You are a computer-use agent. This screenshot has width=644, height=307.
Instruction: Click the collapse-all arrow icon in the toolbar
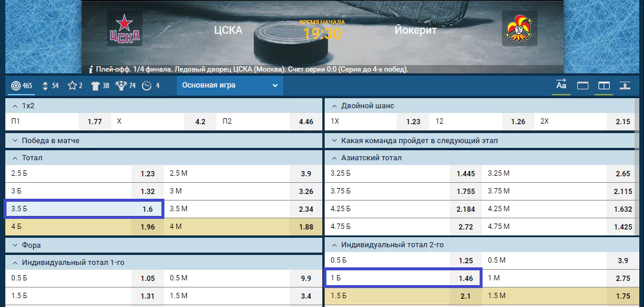(624, 86)
